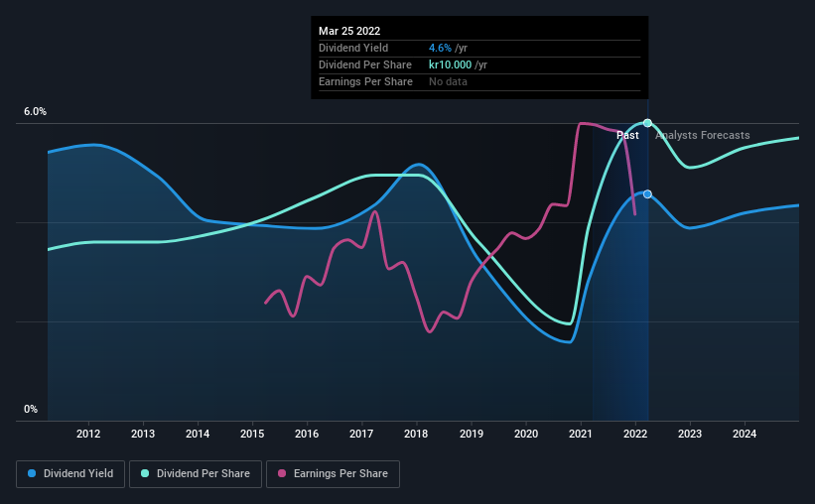815x504 pixels.
Task: Click the blue Dividend Yield legend dot
Action: click(x=32, y=473)
